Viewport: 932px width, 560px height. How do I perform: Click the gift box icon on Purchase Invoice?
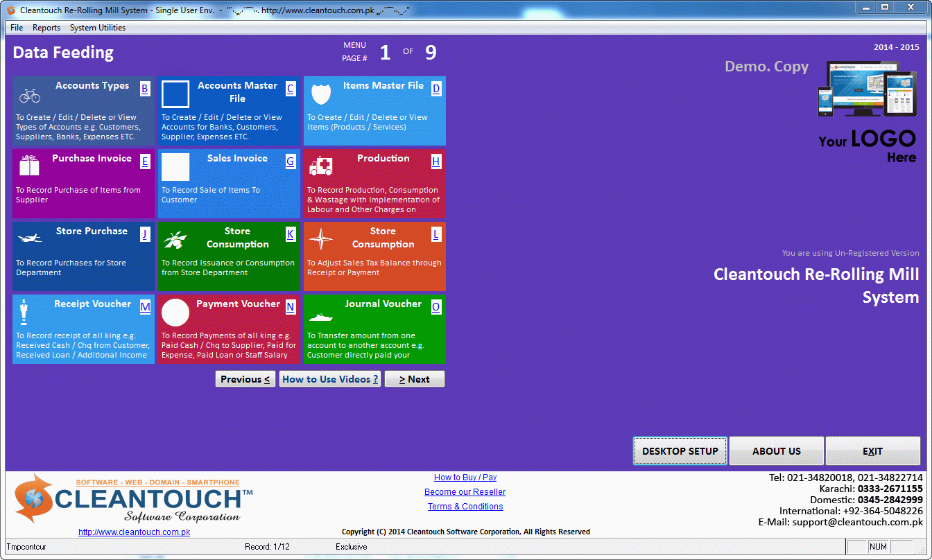[29, 165]
